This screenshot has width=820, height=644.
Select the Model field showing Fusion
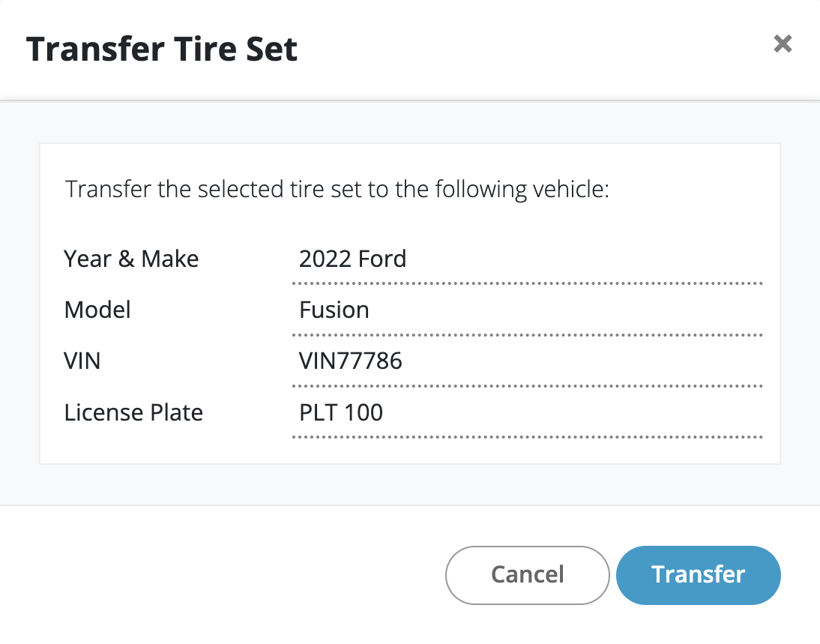pos(526,310)
